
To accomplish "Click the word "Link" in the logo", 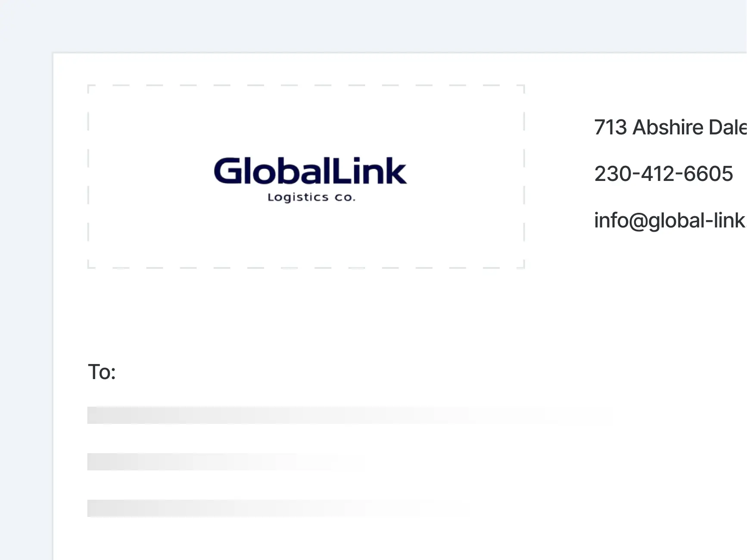I will [369, 171].
